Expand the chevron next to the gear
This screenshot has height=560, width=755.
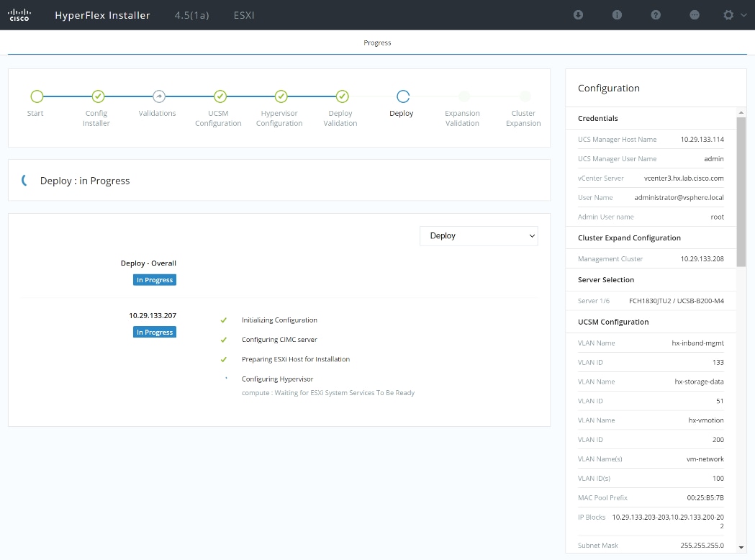pyautogui.click(x=743, y=15)
